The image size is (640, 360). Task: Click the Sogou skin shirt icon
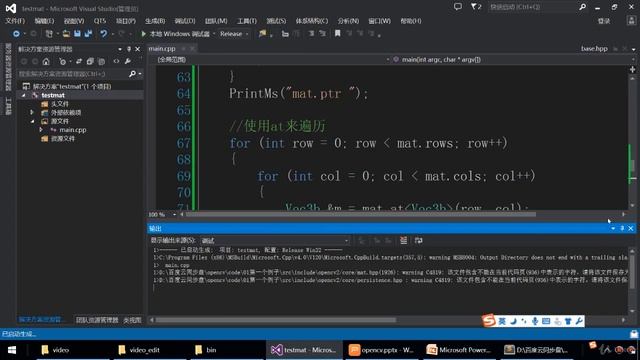[x=568, y=321]
